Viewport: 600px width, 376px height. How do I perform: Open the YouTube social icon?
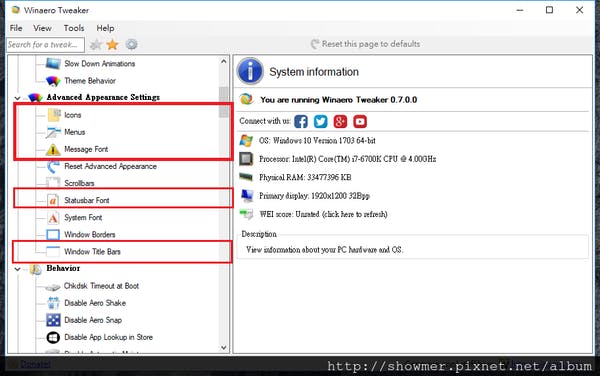coord(360,122)
